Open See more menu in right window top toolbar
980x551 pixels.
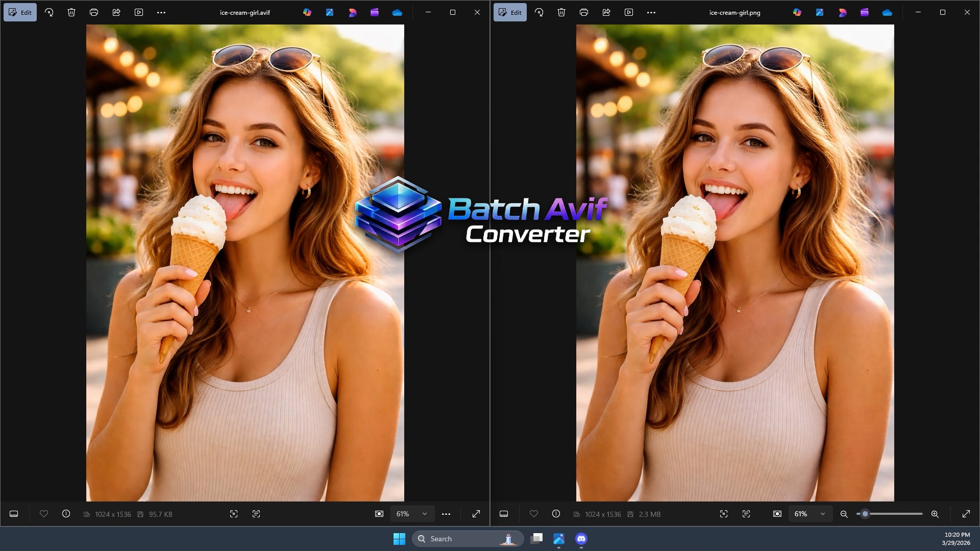click(651, 12)
